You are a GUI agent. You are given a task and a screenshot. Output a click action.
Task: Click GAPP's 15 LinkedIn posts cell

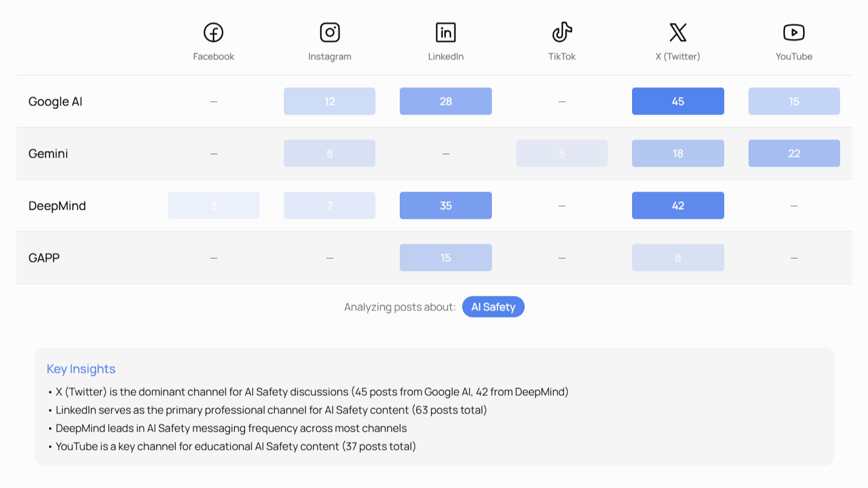coord(445,258)
